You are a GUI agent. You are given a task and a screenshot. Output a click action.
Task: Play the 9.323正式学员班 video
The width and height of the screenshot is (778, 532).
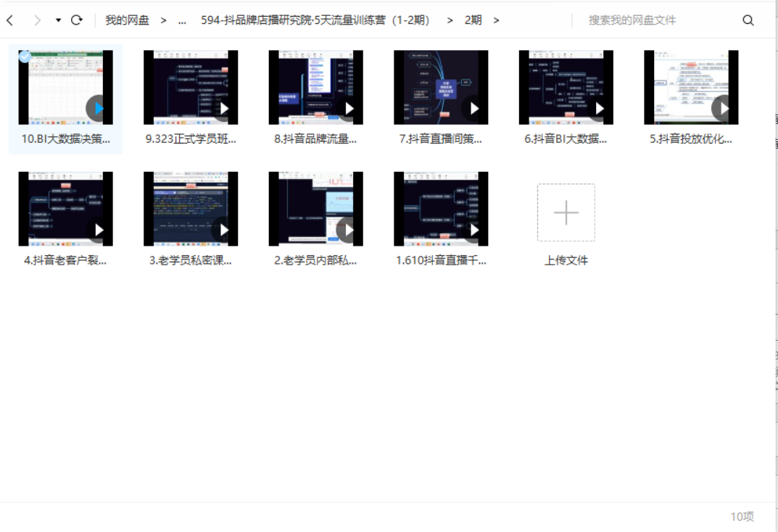click(x=224, y=108)
